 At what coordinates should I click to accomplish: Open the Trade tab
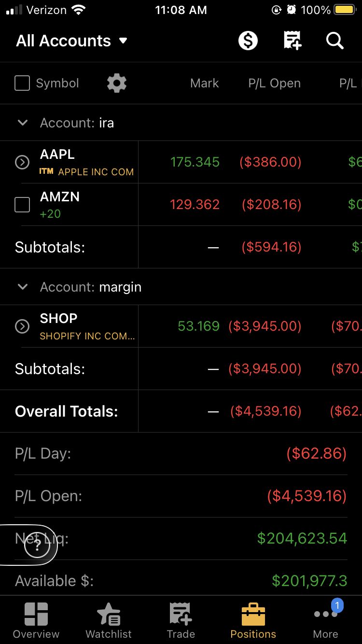(181, 620)
